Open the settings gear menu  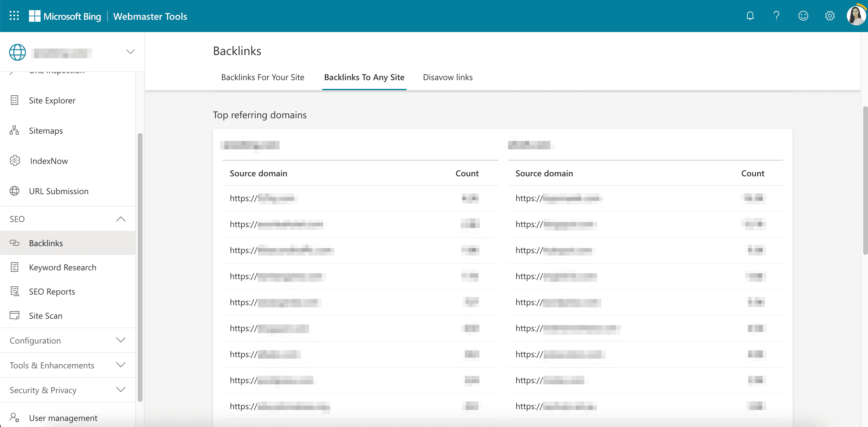pyautogui.click(x=829, y=16)
